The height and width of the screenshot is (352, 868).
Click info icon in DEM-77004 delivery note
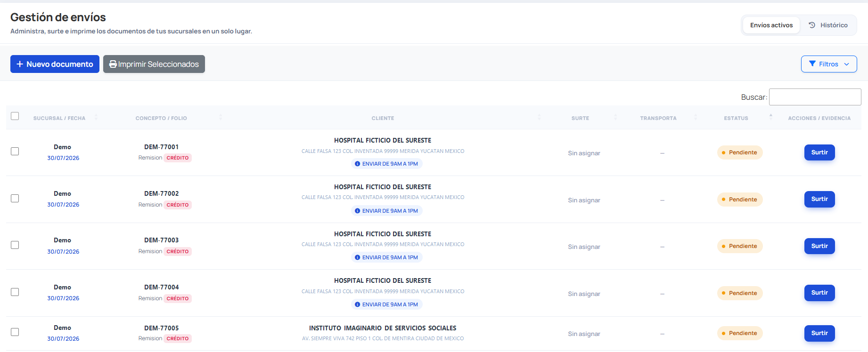tap(357, 304)
